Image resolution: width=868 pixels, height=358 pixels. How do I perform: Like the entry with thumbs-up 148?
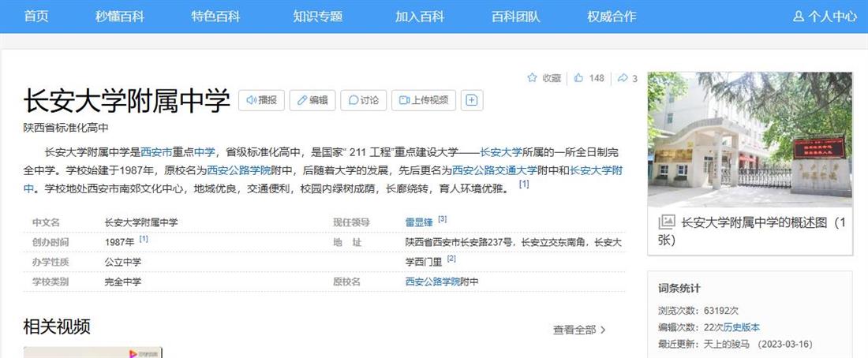(589, 78)
